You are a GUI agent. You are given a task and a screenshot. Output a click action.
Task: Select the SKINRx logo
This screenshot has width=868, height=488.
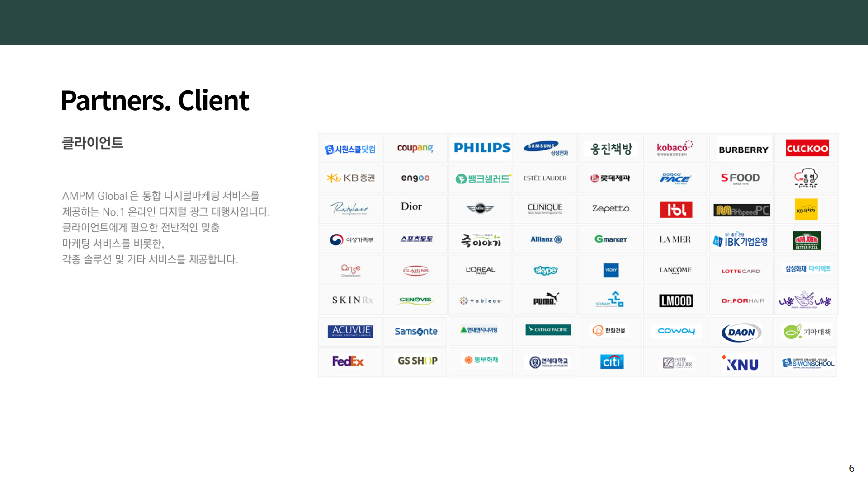click(x=352, y=300)
